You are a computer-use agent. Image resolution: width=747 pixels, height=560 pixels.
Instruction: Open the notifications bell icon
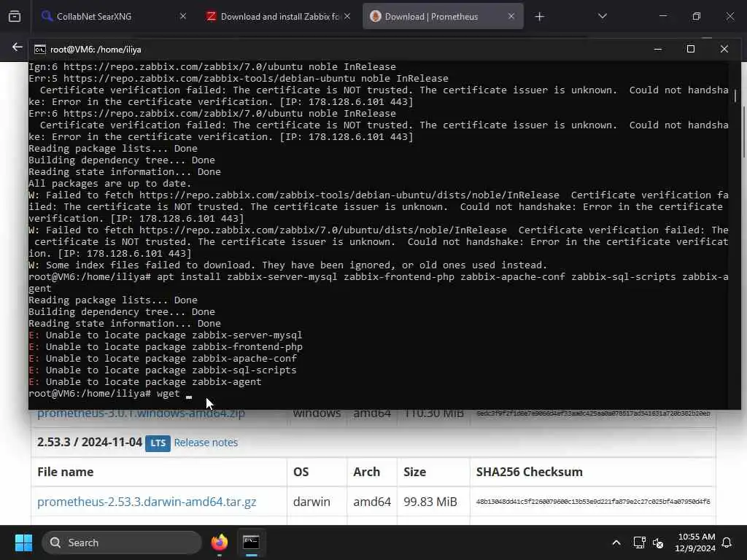(727, 542)
